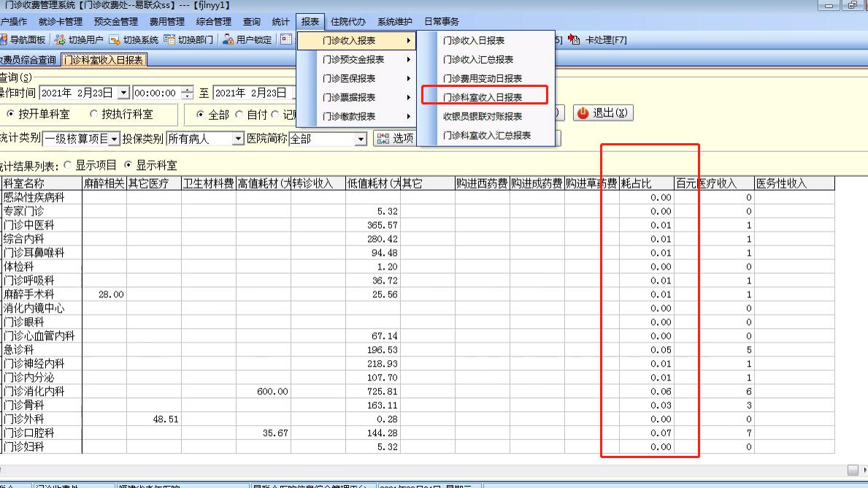Image resolution: width=868 pixels, height=488 pixels.
Task: Click the 医务性收入 column header
Action: (x=794, y=183)
